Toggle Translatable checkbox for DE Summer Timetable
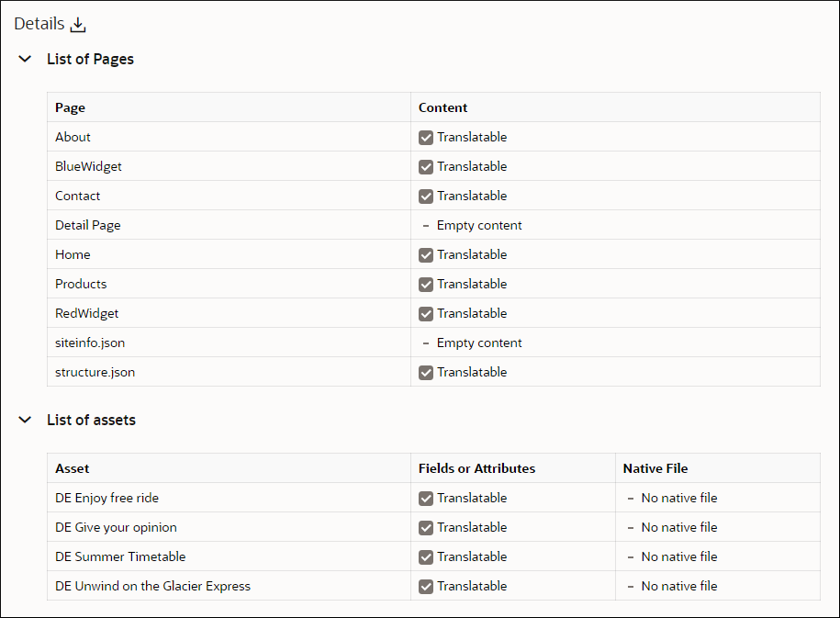840x618 pixels. (x=426, y=556)
